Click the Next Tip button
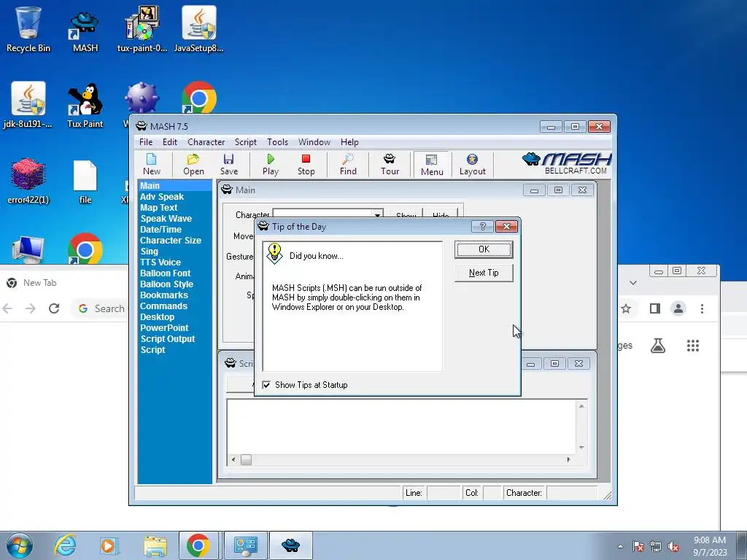The height and width of the screenshot is (560, 747). (x=484, y=273)
